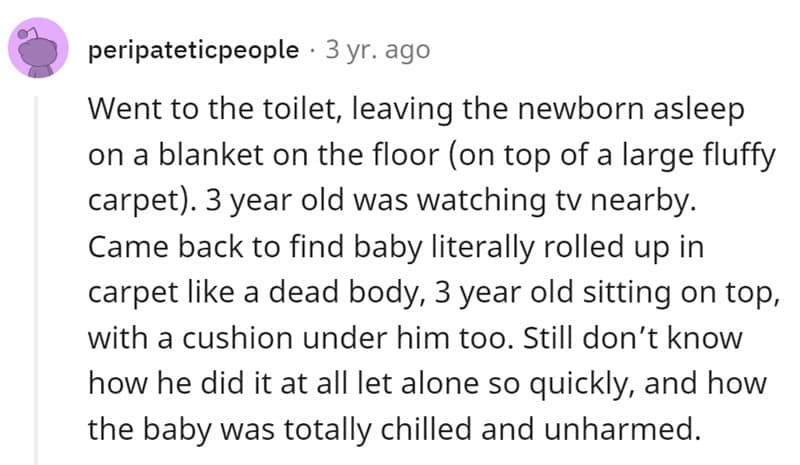Open the peripateticpeople user profile
This screenshot has width=800, height=465.
tap(193, 49)
